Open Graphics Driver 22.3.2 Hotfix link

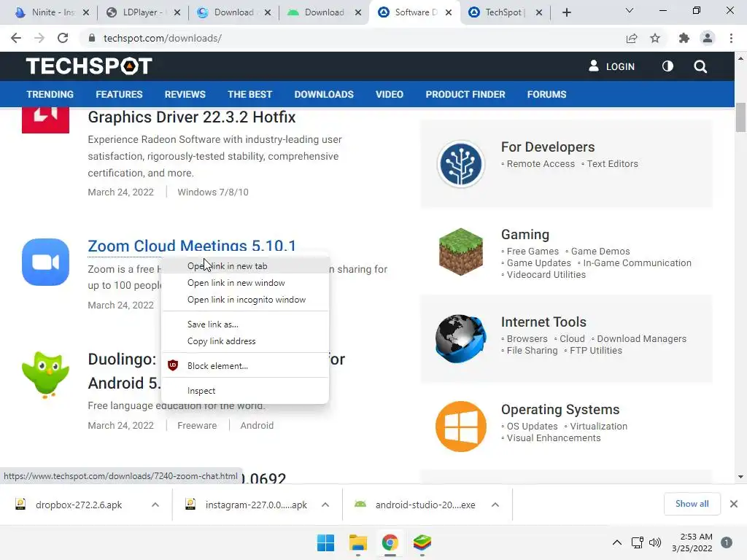click(192, 117)
